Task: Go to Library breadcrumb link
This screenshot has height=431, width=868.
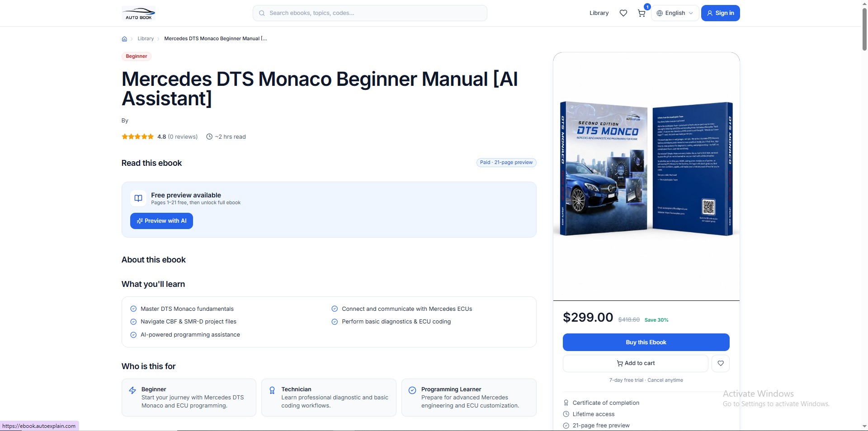Action: click(x=146, y=39)
